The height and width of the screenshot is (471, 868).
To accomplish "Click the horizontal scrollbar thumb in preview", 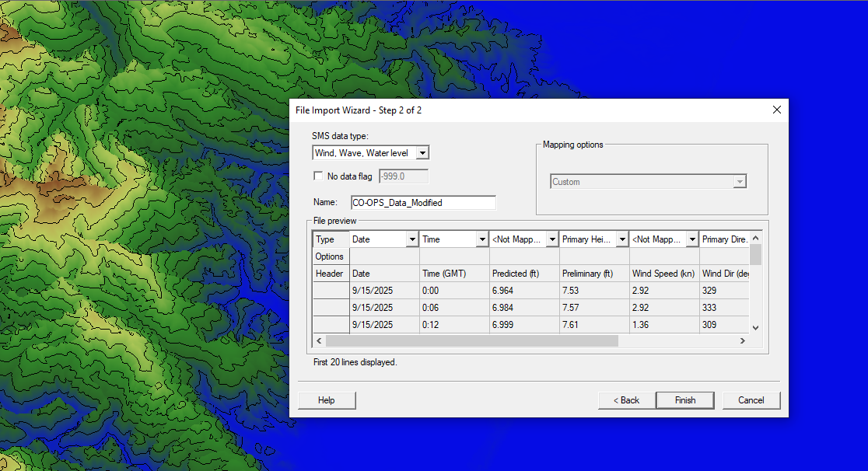I will click(x=471, y=341).
